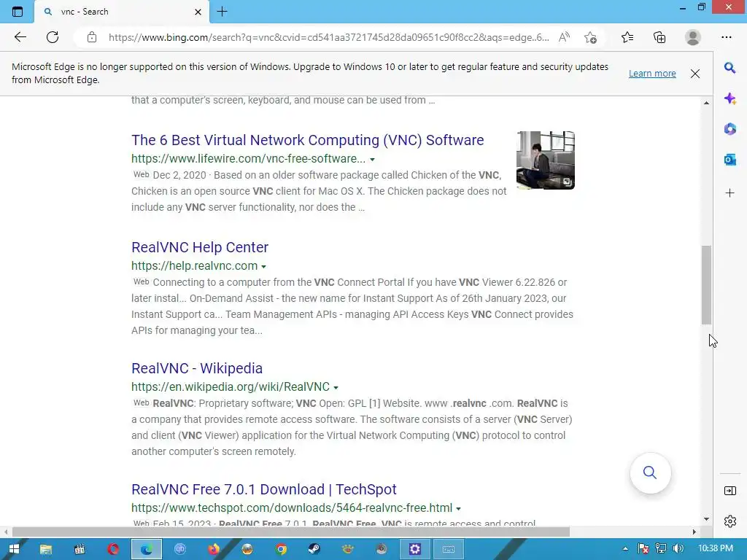
Task: Open the Settings and more ellipsis menu
Action: pos(726,37)
